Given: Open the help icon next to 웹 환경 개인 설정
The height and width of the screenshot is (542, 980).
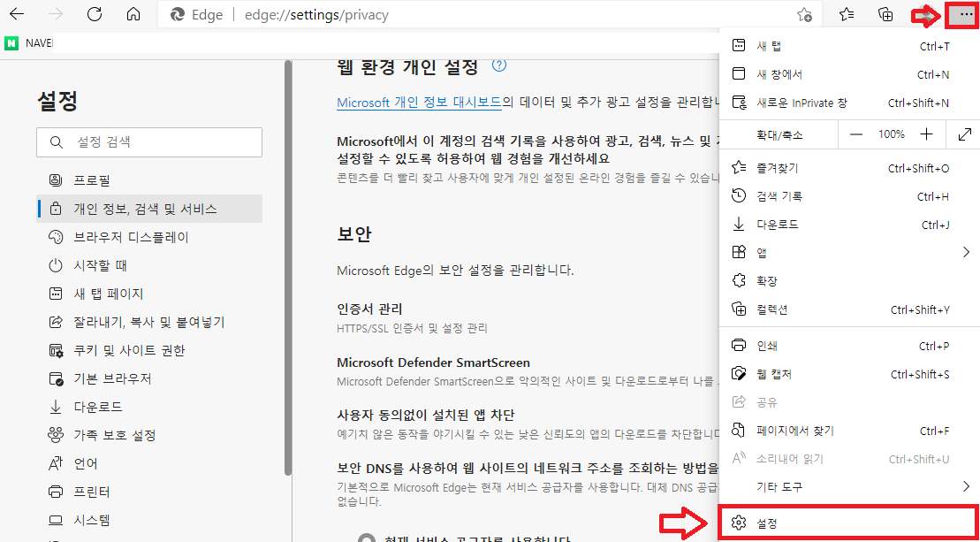Looking at the screenshot, I should (x=498, y=65).
